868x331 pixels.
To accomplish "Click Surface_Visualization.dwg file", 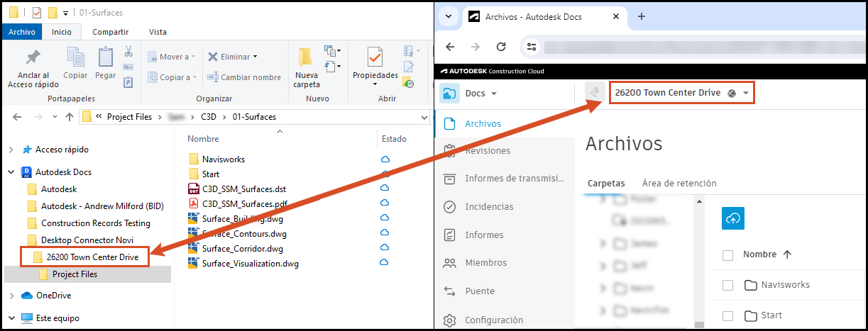I will point(250,264).
